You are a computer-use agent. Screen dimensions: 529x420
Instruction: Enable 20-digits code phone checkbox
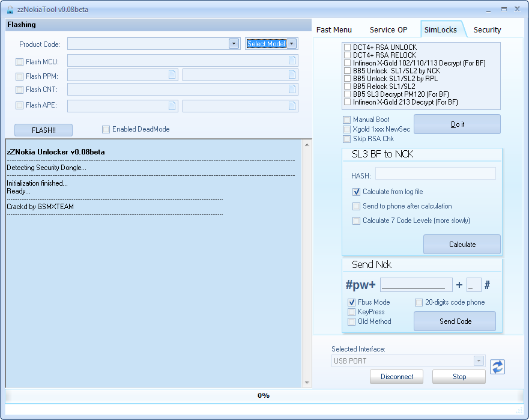[419, 302]
